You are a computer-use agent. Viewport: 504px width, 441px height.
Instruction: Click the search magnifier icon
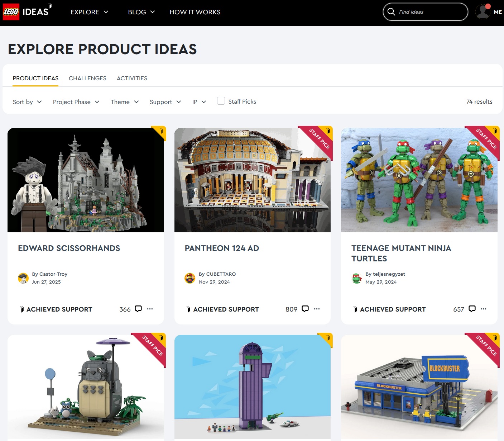pos(391,12)
